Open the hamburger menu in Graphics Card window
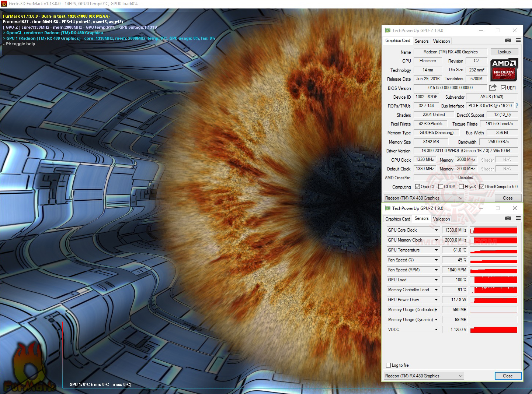Viewport: 532px width, 394px height. click(518, 40)
